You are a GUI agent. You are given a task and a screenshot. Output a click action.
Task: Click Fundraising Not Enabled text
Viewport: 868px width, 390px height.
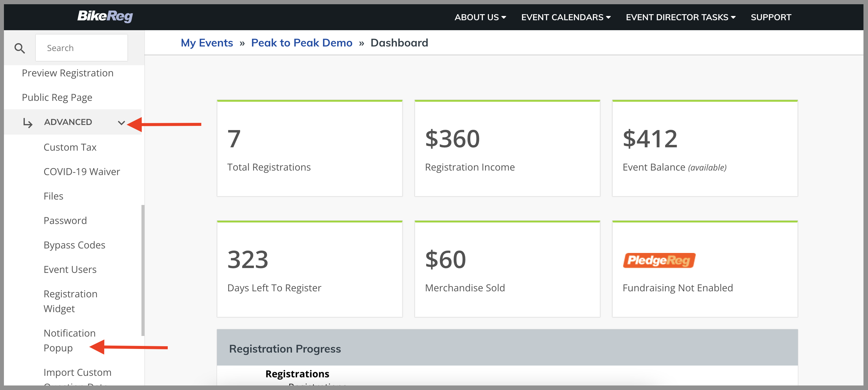point(678,288)
